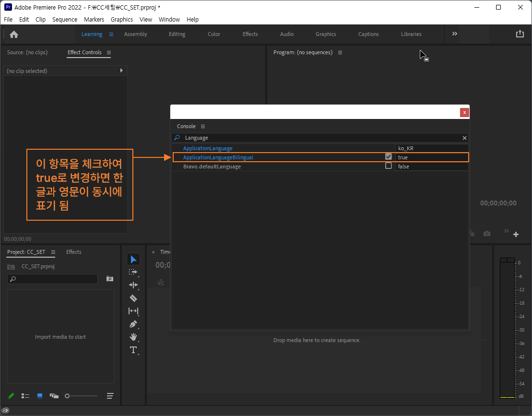Open the Graphics menu

pos(122,19)
